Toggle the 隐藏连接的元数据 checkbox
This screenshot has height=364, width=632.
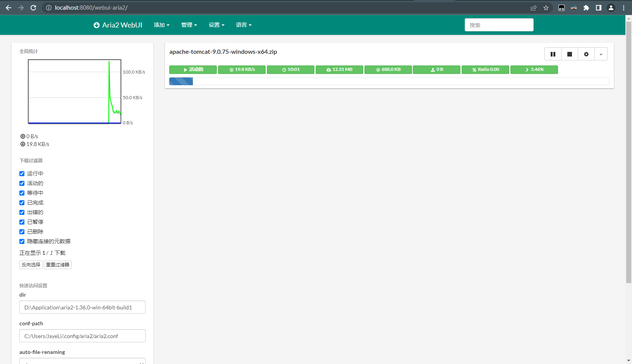pyautogui.click(x=22, y=241)
